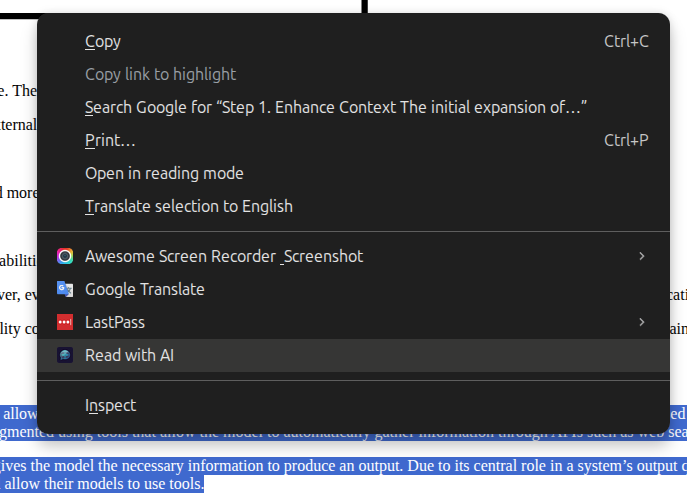Click the red LastPass extension icon
The image size is (687, 502).
click(65, 322)
